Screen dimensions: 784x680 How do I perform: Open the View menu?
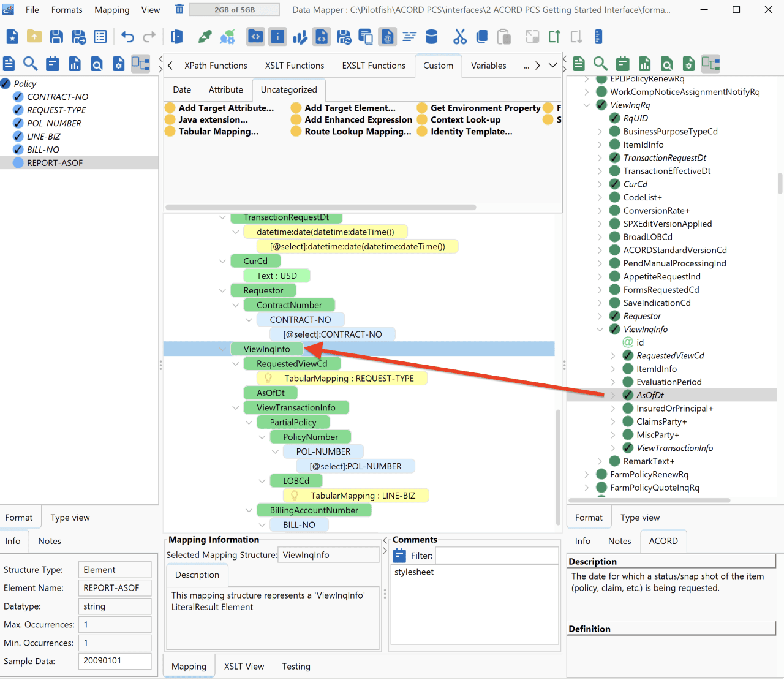click(151, 10)
